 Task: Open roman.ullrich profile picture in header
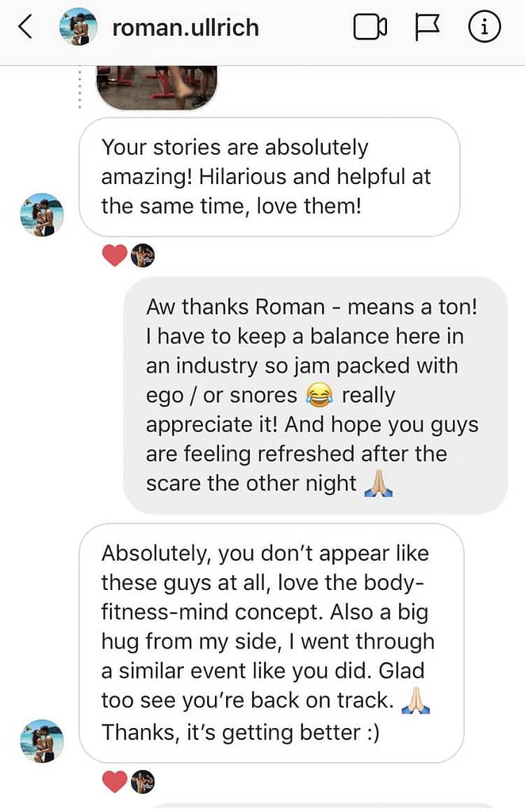point(79,26)
